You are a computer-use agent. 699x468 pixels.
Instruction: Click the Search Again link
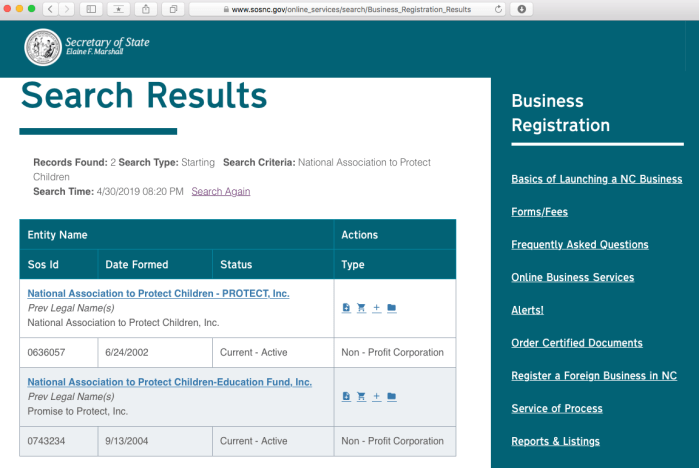tap(220, 191)
